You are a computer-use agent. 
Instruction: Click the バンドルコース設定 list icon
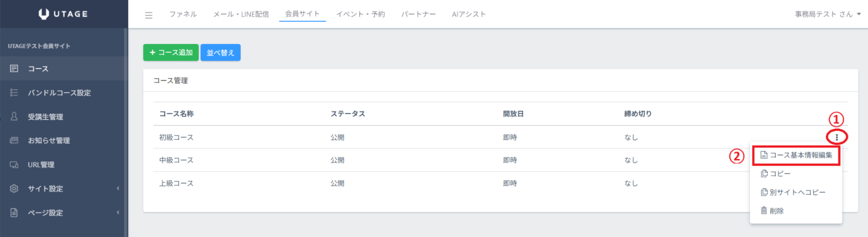(14, 92)
